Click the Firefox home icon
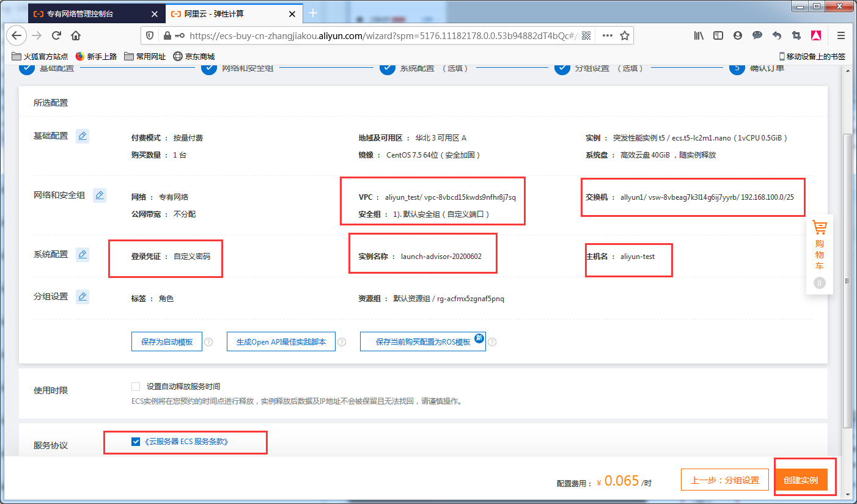Image resolution: width=857 pixels, height=504 pixels. click(x=75, y=35)
